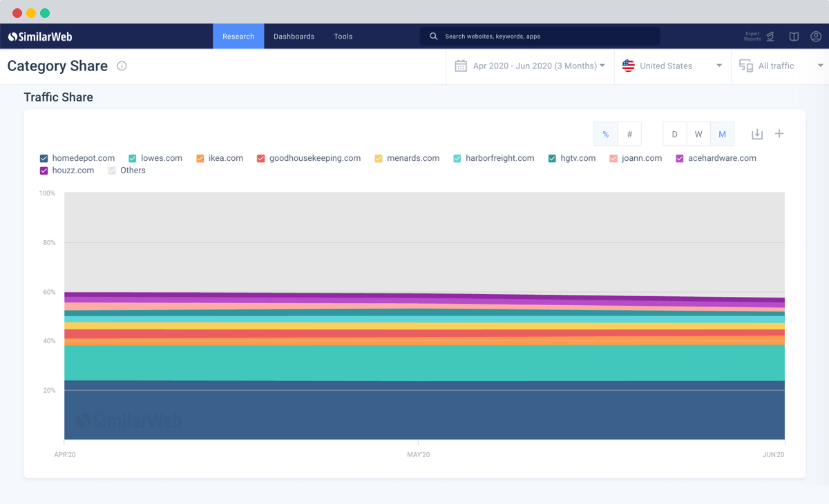Switch chart to number (#) view
829x504 pixels.
(629, 134)
